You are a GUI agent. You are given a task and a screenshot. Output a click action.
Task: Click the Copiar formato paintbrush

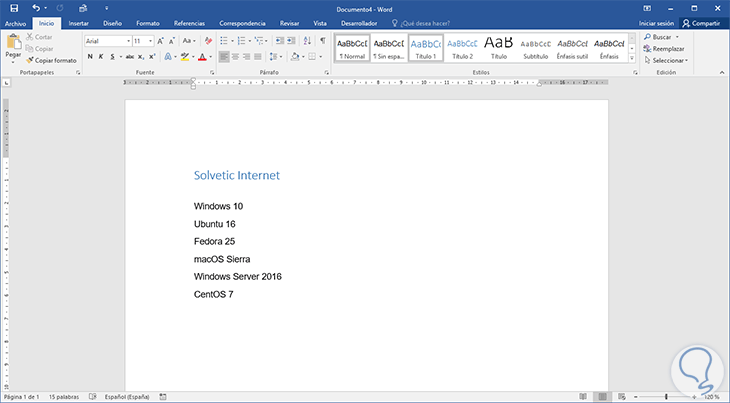pyautogui.click(x=51, y=60)
